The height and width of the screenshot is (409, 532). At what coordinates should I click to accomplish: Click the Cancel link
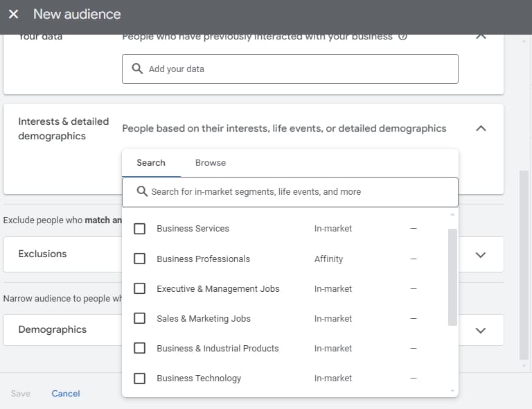click(x=66, y=394)
